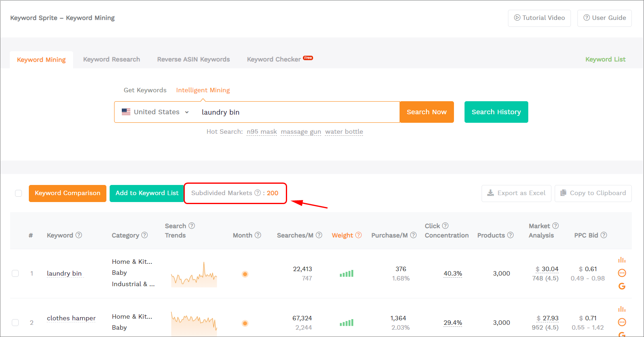Viewport: 644px width, 337px height.
Task: Click the orange month dot for laundry bin
Action: pos(245,274)
